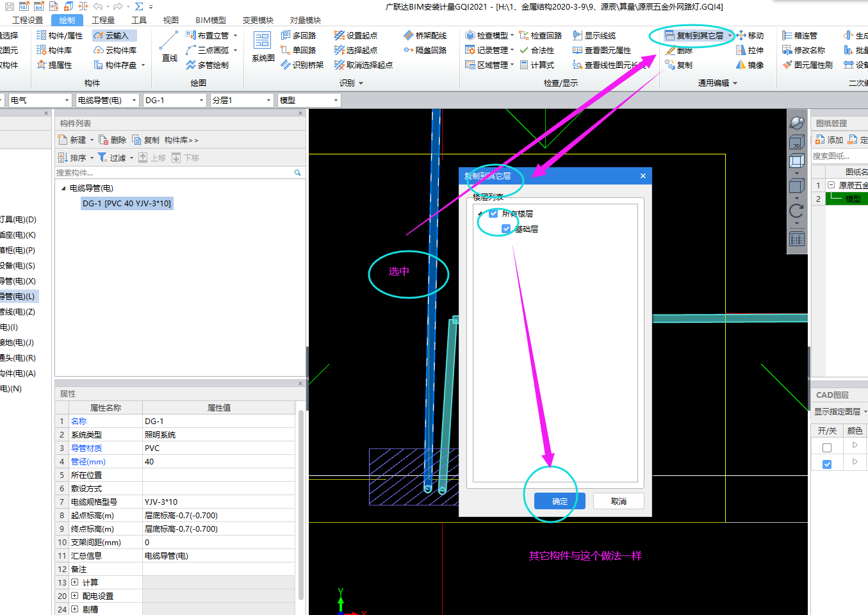The height and width of the screenshot is (615, 868).
Task: Open the 分层1 layer dropdown
Action: tap(242, 100)
